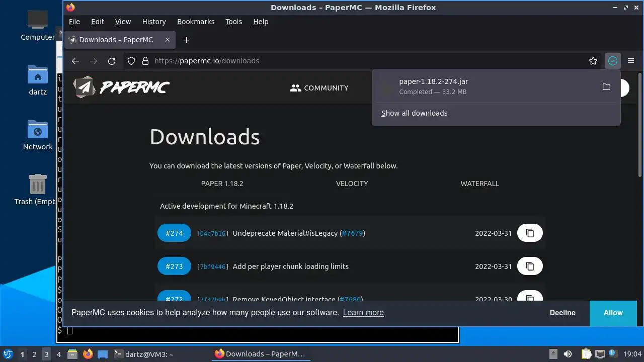
Task: Download build #273
Action: click(174, 266)
